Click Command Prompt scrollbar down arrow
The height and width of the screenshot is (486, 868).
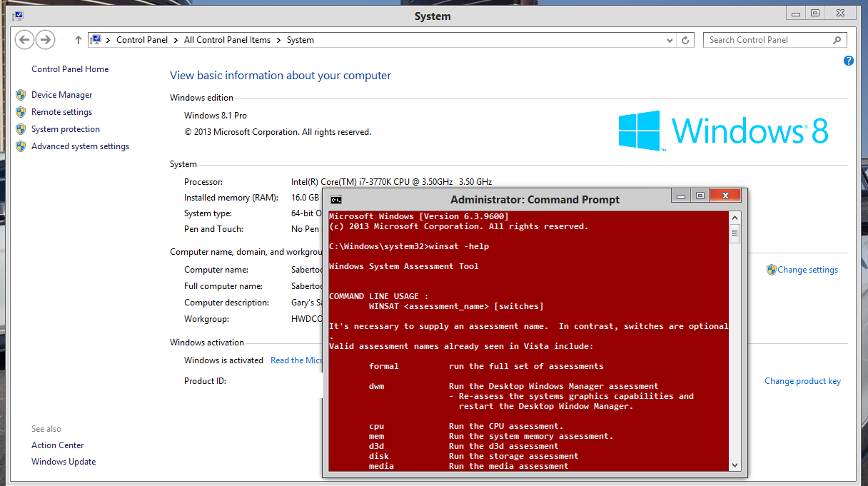point(735,464)
